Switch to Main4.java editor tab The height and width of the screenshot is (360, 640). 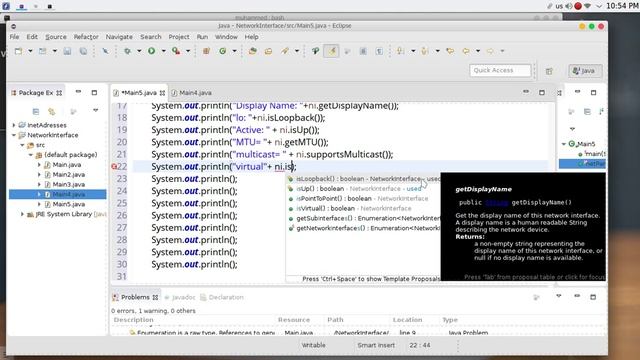(x=191, y=93)
